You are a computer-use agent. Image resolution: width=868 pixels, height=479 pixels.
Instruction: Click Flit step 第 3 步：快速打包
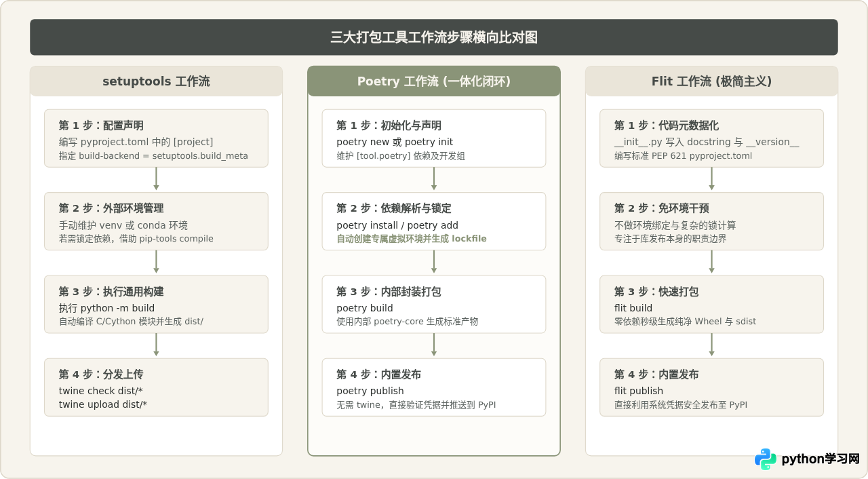click(x=711, y=304)
